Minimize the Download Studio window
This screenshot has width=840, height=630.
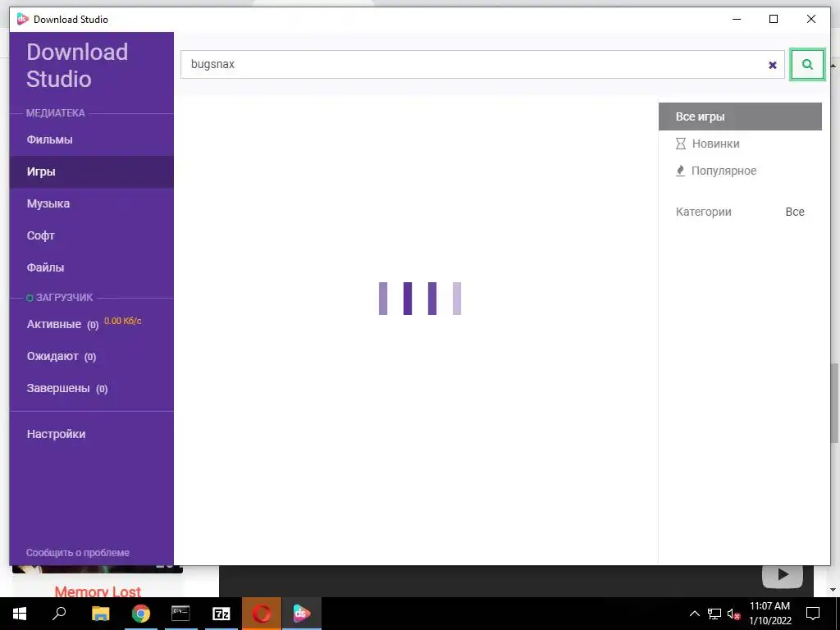[737, 20]
